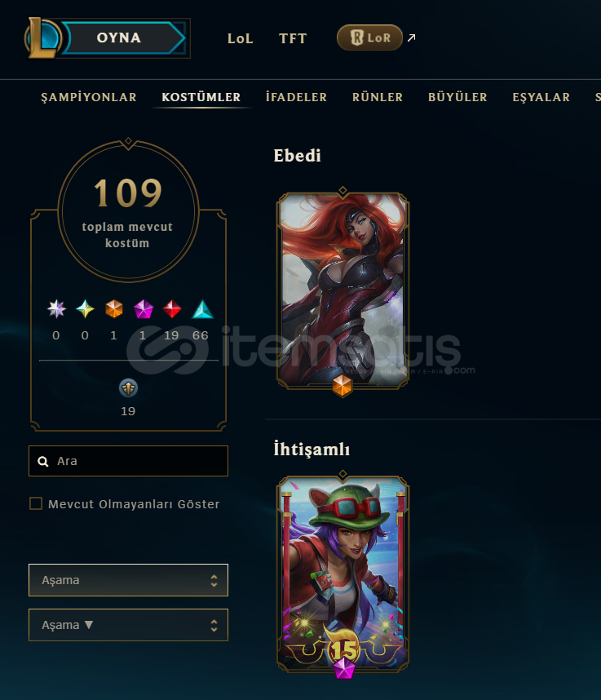601x700 pixels.
Task: Select the orange hexagon tier gem
Action: pos(114,308)
